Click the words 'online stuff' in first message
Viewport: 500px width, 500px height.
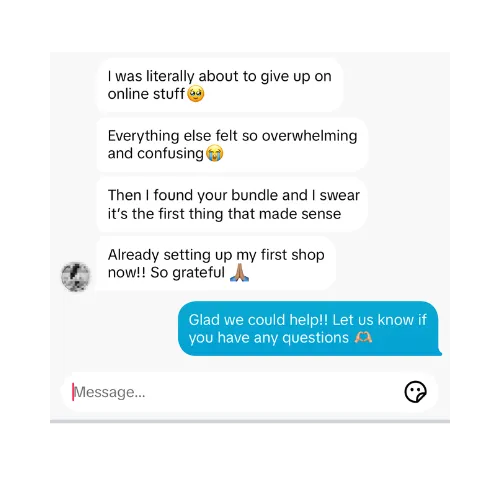146,94
